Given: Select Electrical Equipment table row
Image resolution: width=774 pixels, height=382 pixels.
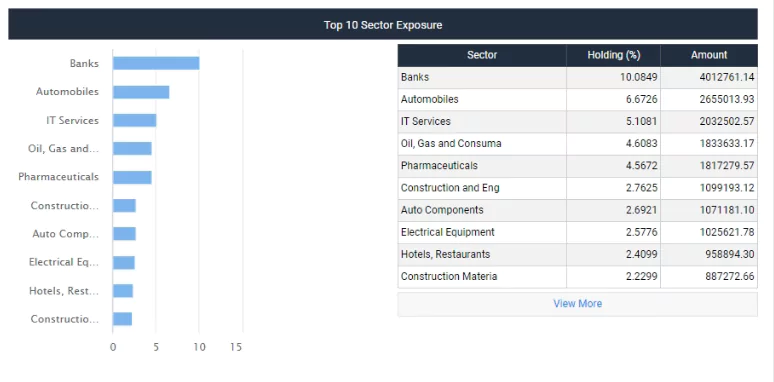Looking at the screenshot, I should 578,232.
